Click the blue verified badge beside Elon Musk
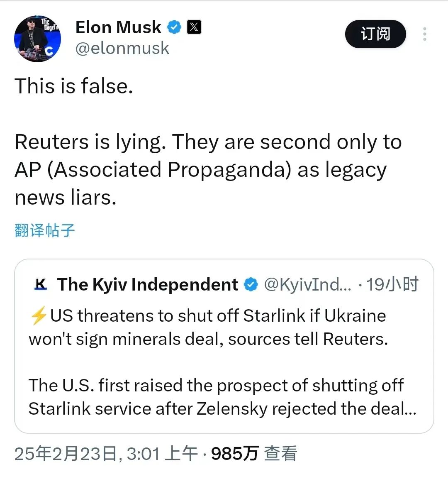This screenshot has height=479, width=448. [174, 27]
